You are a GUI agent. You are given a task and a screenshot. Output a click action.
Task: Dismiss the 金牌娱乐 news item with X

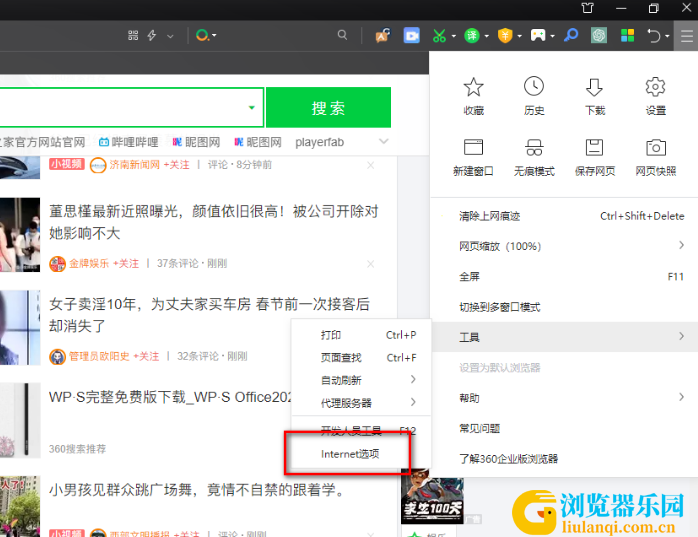coord(370,264)
